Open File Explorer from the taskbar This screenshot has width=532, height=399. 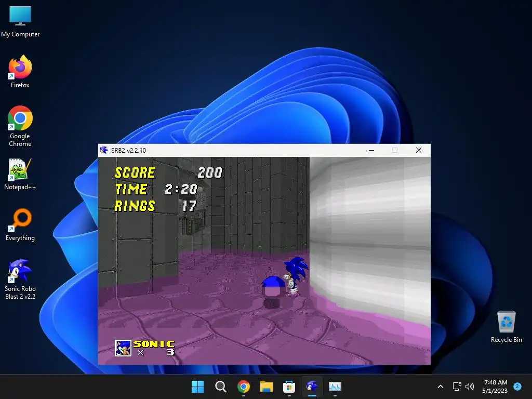pyautogui.click(x=267, y=387)
